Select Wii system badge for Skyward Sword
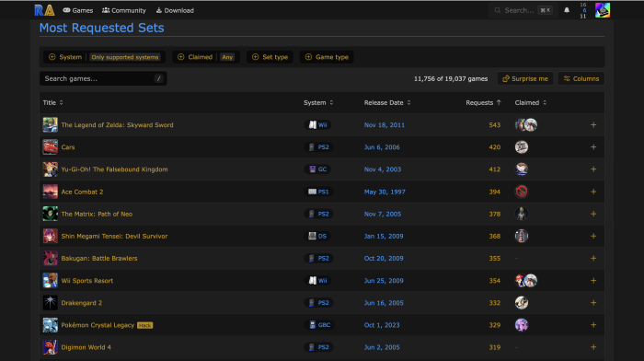Image resolution: width=644 pixels, height=361 pixels. [318, 125]
